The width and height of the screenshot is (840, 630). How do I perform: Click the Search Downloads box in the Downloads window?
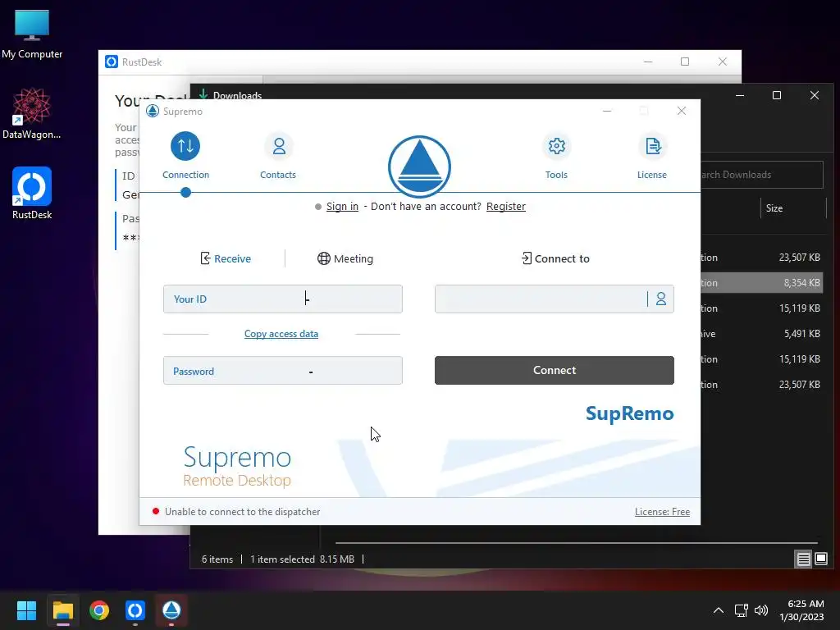(762, 175)
